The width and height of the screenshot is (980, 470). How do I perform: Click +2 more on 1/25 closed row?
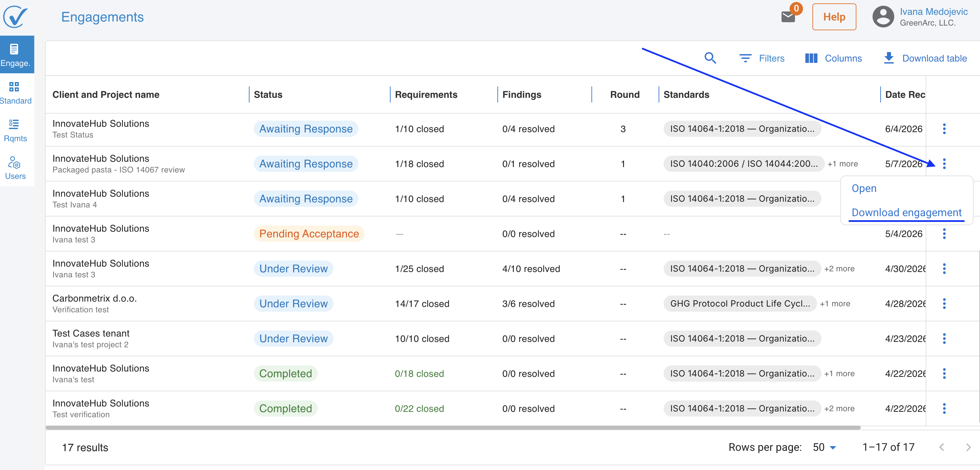(839, 269)
